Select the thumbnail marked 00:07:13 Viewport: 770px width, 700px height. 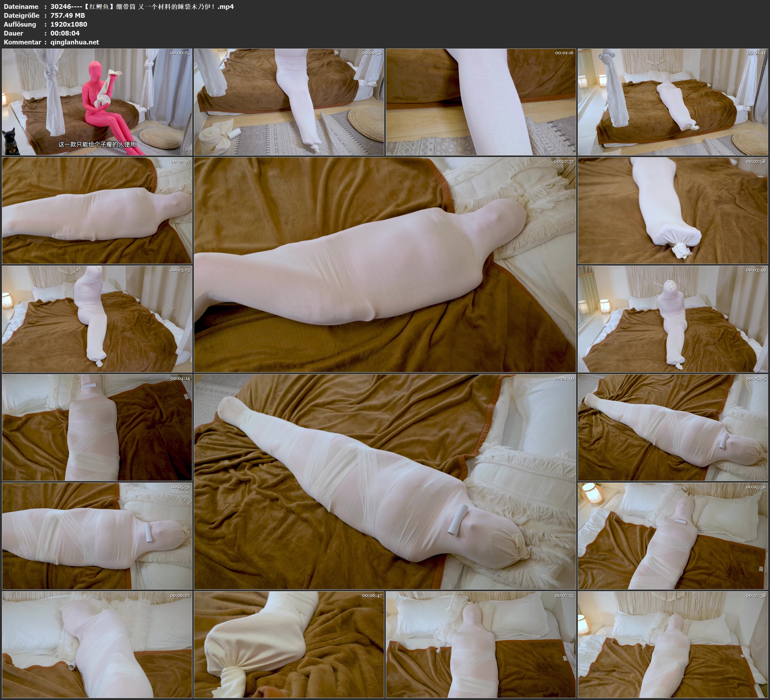tap(480, 644)
